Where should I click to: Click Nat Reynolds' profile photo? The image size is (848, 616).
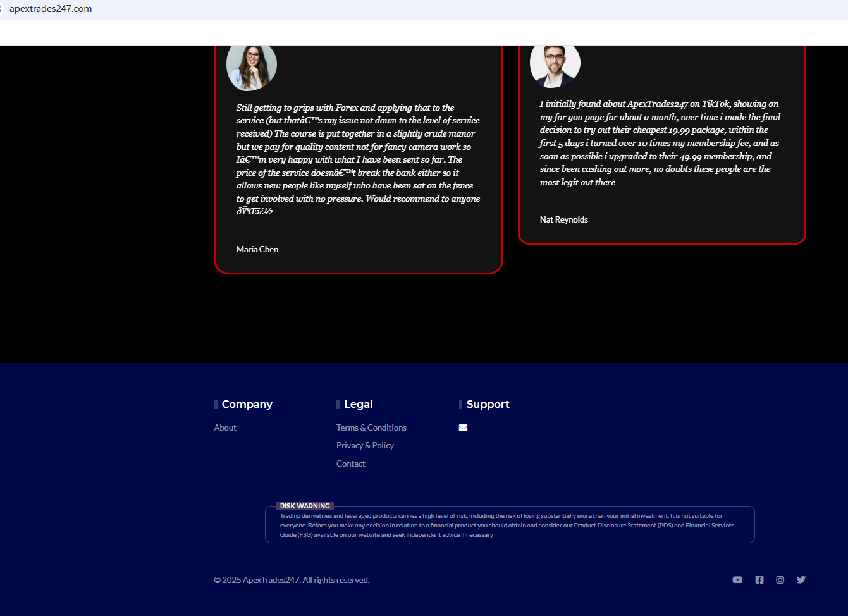555,65
